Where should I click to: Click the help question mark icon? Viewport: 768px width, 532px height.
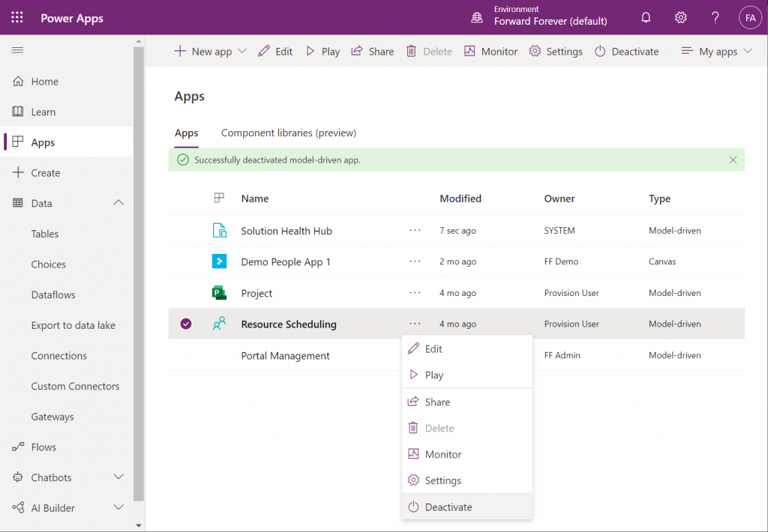715,18
